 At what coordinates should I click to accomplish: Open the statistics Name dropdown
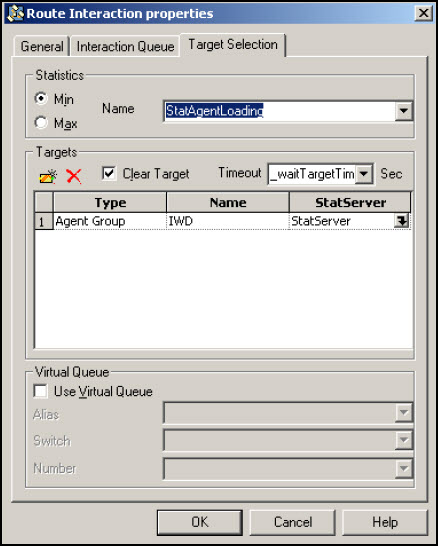[404, 111]
